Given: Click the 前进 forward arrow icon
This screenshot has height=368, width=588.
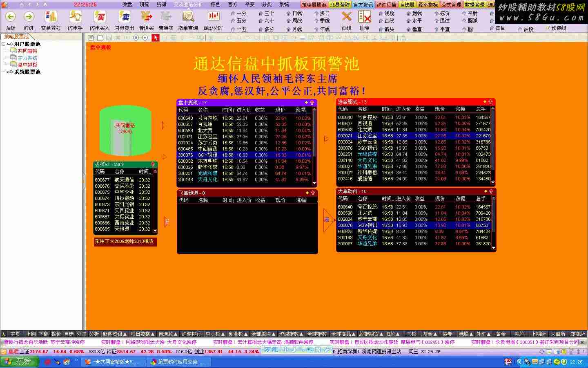Looking at the screenshot, I should click(x=29, y=17).
